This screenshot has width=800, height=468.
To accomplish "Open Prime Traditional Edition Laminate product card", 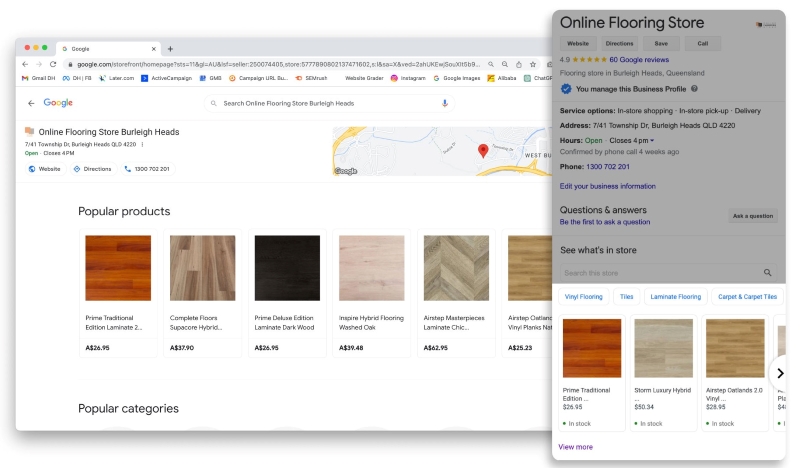I will point(118,293).
